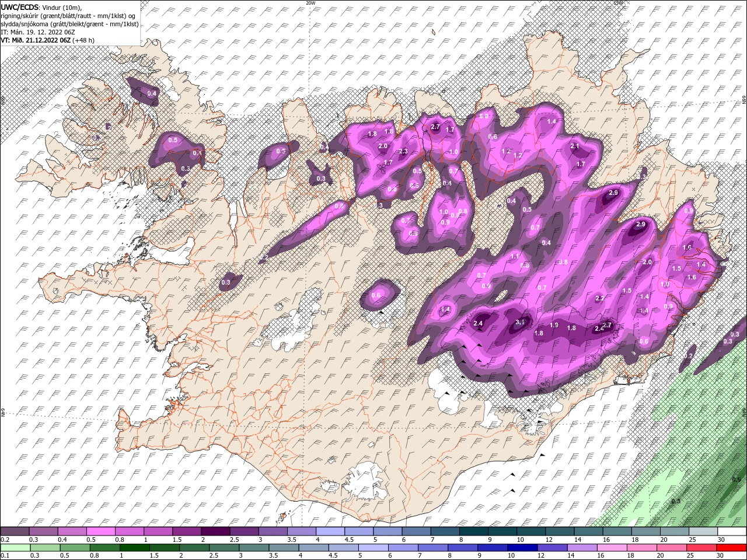
Task: Select the pale grey upper-row swatch labeled 25
Action: pyautogui.click(x=703, y=531)
